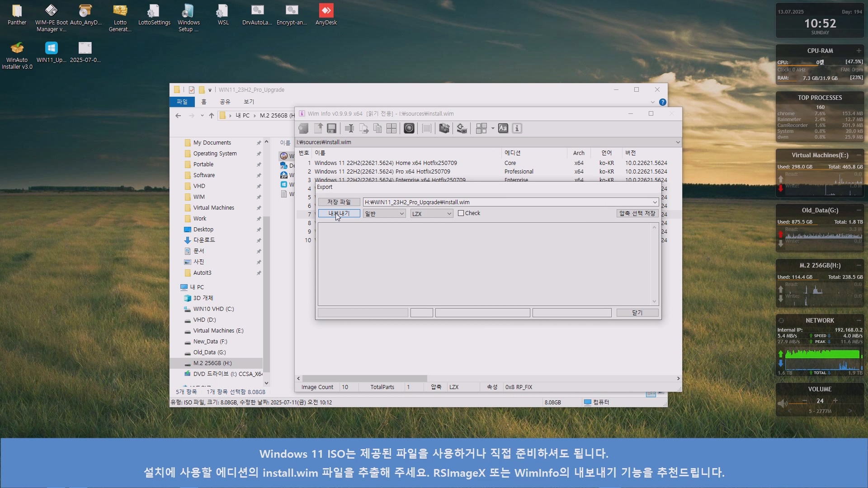The width and height of the screenshot is (868, 488).
Task: Click the info 'i' toolbar icon
Action: [x=517, y=128]
